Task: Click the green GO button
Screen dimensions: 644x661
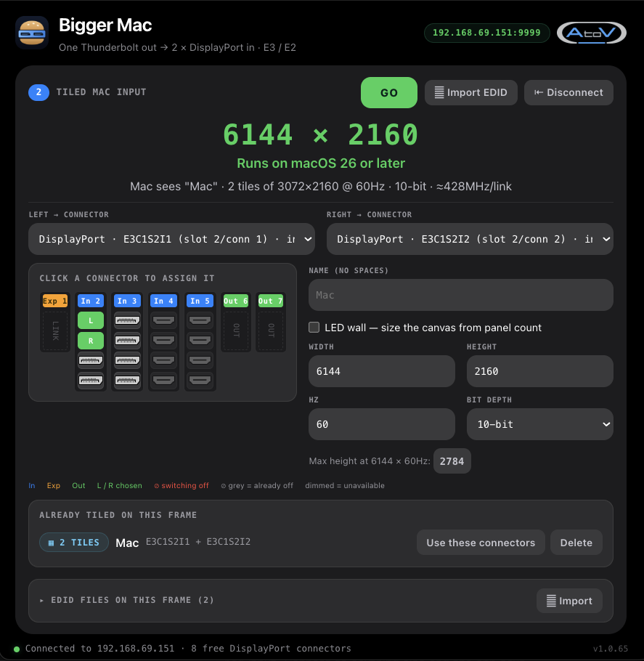Action: click(389, 93)
